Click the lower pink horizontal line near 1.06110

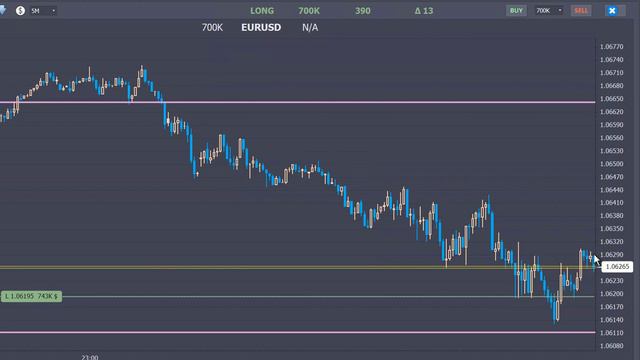297,332
